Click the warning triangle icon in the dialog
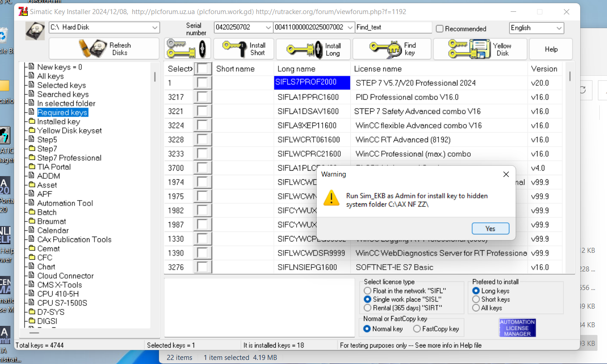The width and height of the screenshot is (607, 364). coord(332,198)
